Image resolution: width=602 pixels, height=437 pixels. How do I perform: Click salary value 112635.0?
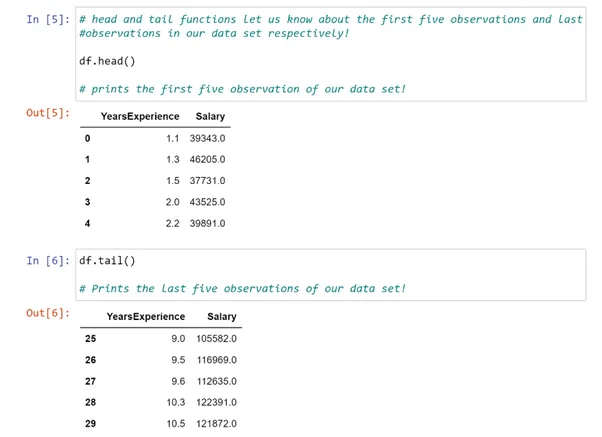click(x=217, y=381)
